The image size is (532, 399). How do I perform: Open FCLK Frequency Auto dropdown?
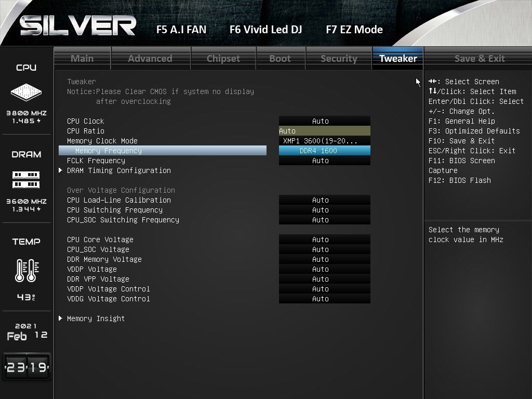tap(324, 161)
